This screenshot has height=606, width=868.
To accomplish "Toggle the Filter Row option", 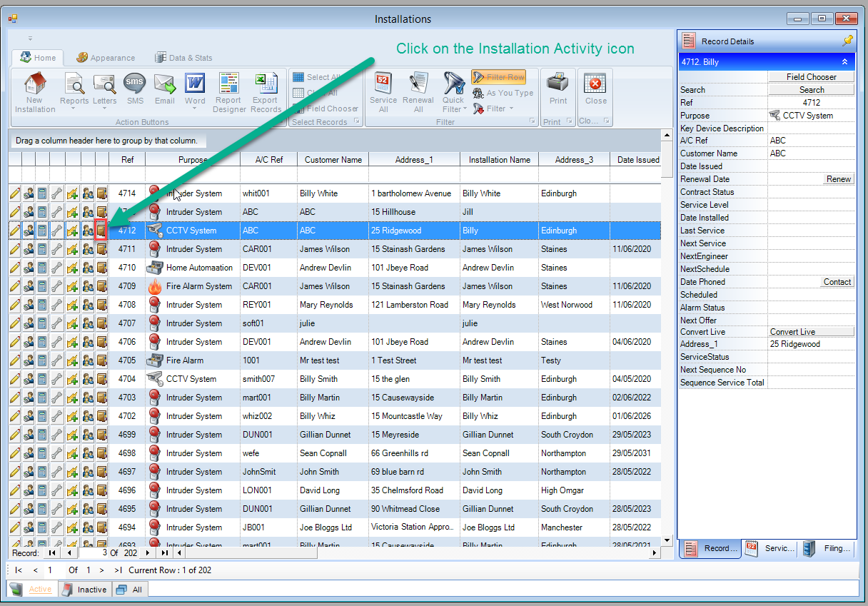I will point(498,77).
